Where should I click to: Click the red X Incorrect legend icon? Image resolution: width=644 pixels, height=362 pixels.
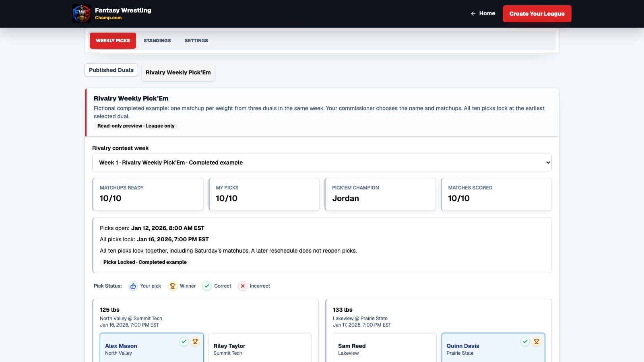[243, 286]
